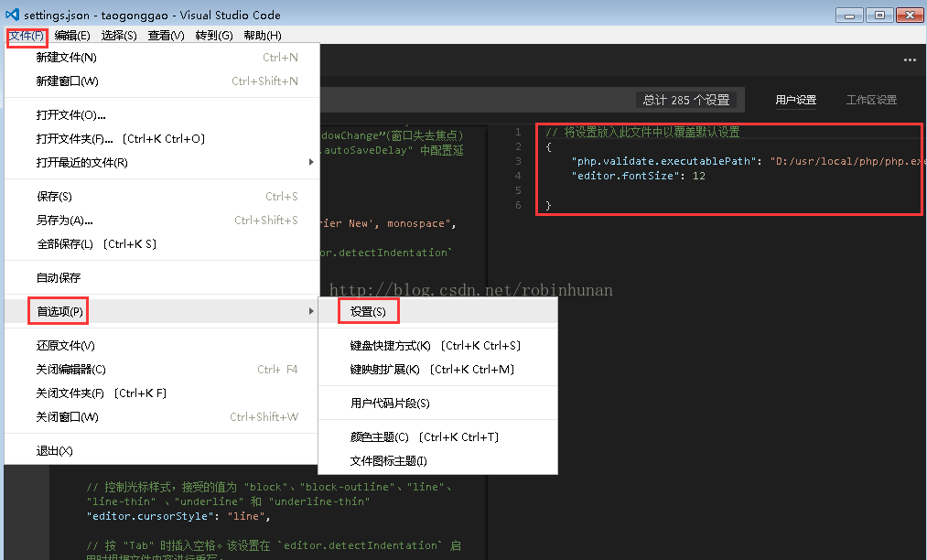The image size is (927, 560).
Task: Select 设置(S) in the Preferences submenu
Action: pos(368,312)
